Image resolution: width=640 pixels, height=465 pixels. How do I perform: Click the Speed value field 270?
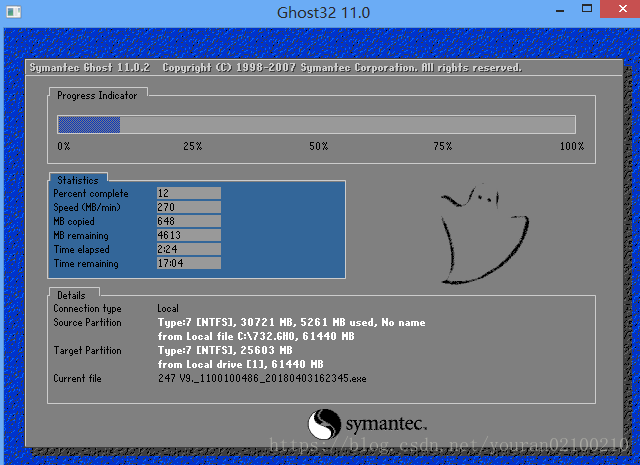point(189,207)
